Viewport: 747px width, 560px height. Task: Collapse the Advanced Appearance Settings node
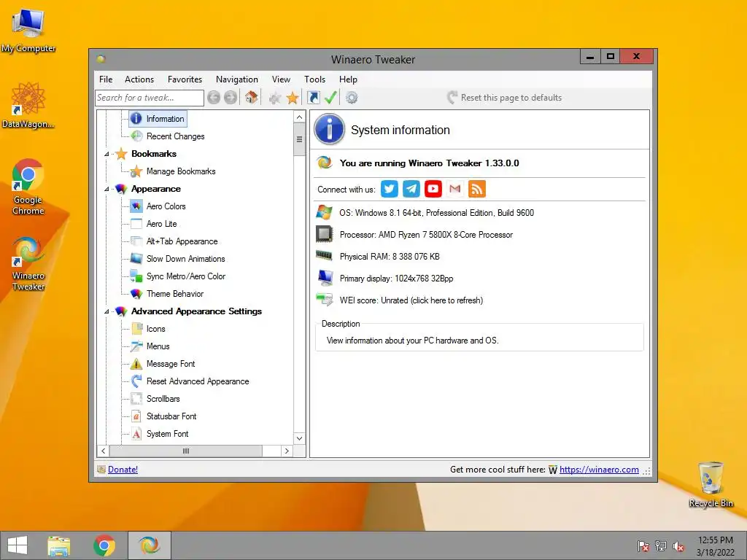point(107,311)
